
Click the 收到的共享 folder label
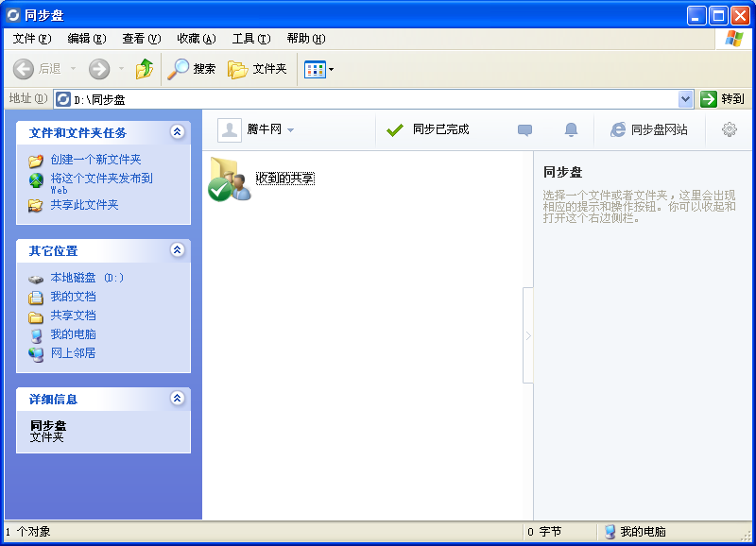click(x=285, y=179)
